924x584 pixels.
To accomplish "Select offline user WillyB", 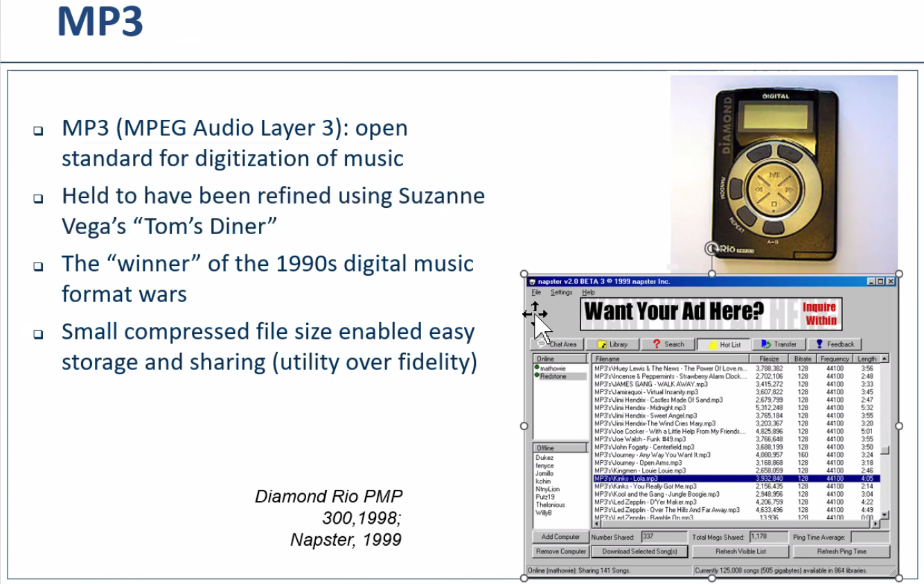I will coord(544,513).
